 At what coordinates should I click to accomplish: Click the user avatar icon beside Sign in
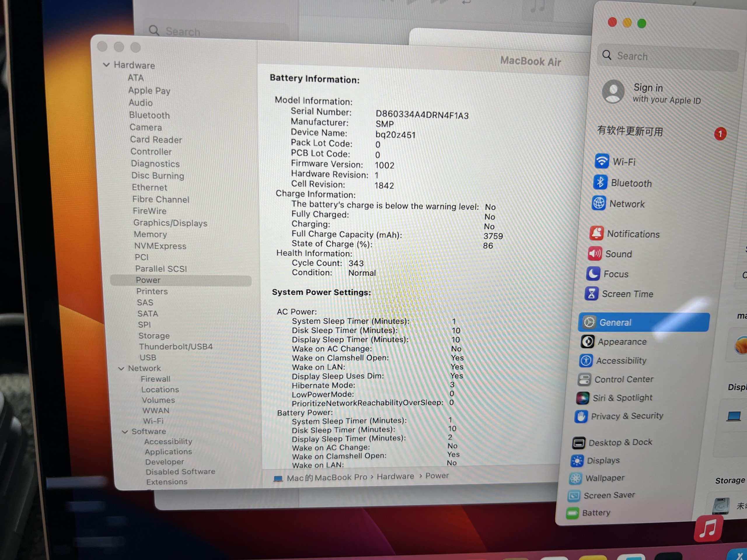pos(613,91)
